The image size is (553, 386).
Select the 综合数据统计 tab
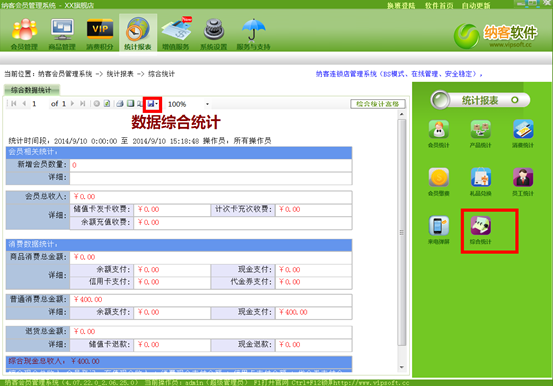click(x=31, y=90)
